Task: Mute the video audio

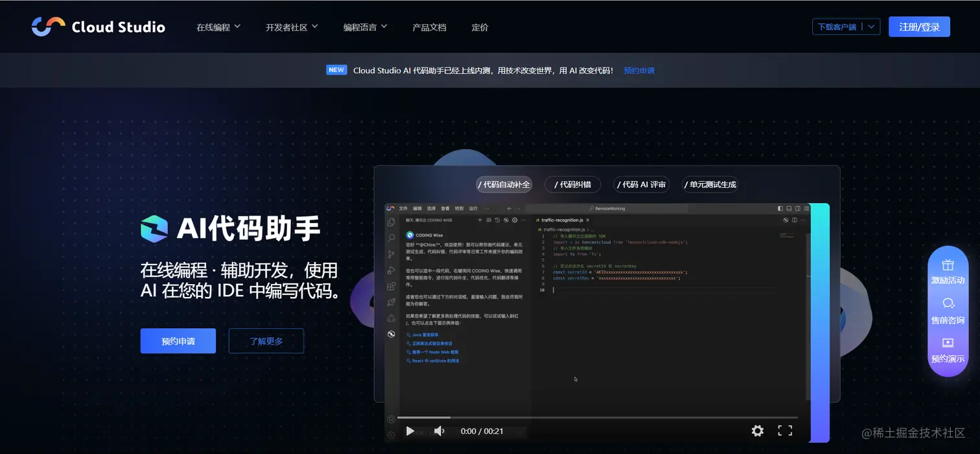Action: point(439,430)
